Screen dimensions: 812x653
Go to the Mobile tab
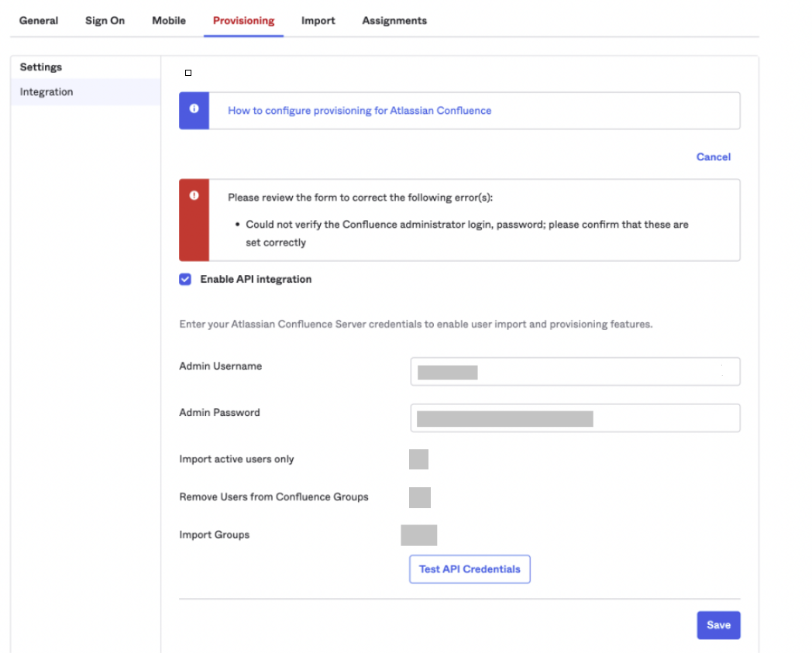(169, 21)
